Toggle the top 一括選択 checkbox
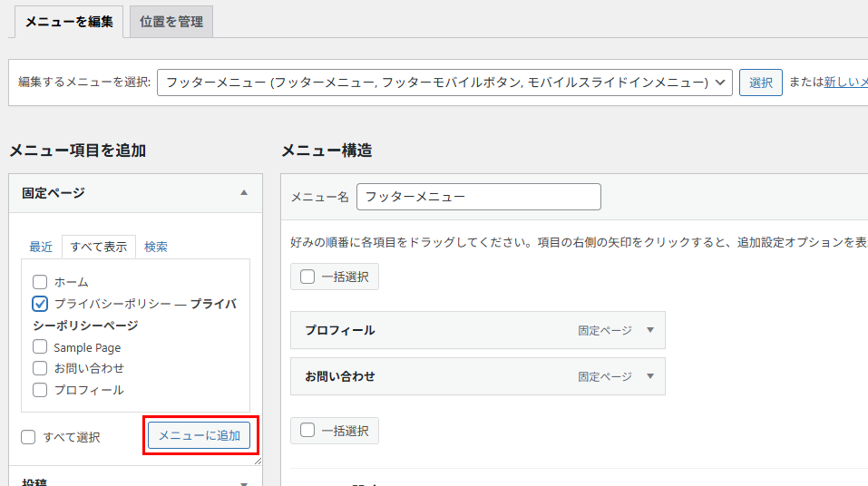This screenshot has height=486, width=868. click(x=307, y=277)
